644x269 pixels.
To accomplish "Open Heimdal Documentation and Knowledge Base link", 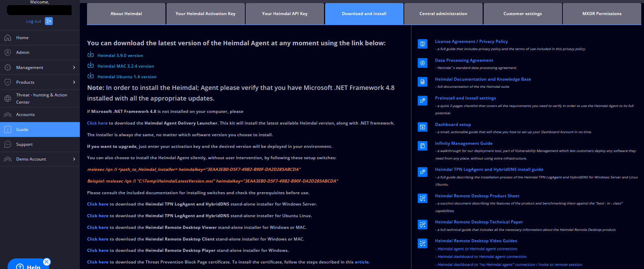I will click(483, 79).
